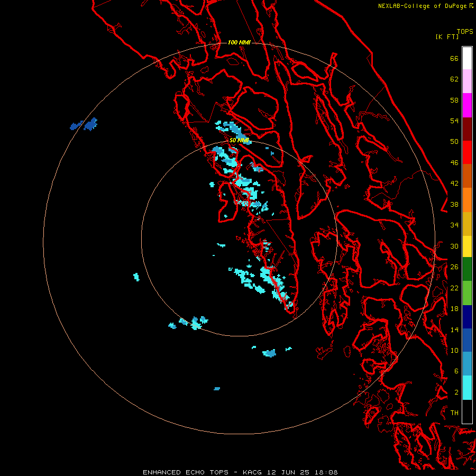Select the orange 42 kft swatch
The width and height of the screenshot is (476, 476).
pyautogui.click(x=467, y=200)
